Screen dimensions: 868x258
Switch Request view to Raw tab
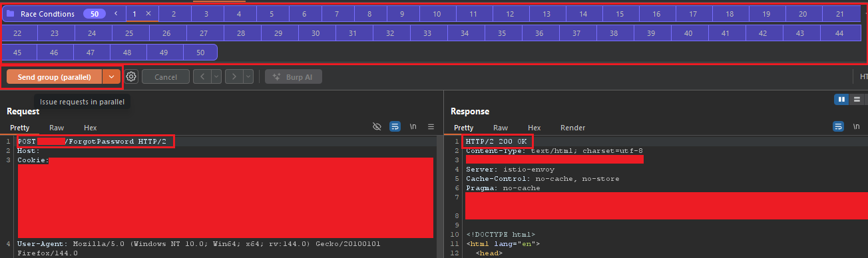[x=57, y=128]
